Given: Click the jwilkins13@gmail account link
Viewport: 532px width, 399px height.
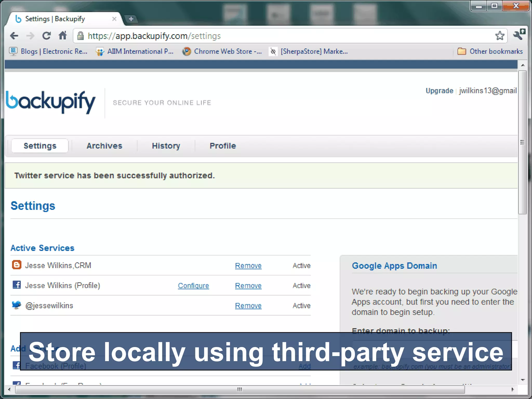Looking at the screenshot, I should pos(488,91).
